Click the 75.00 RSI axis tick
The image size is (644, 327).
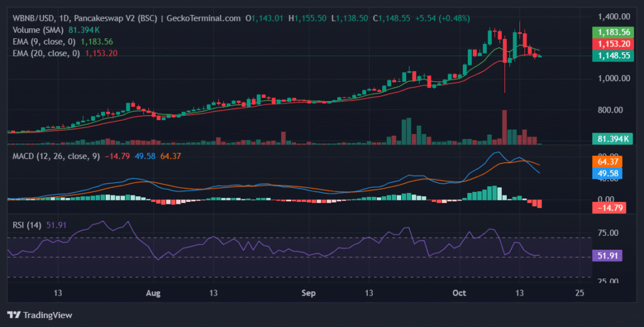click(608, 233)
